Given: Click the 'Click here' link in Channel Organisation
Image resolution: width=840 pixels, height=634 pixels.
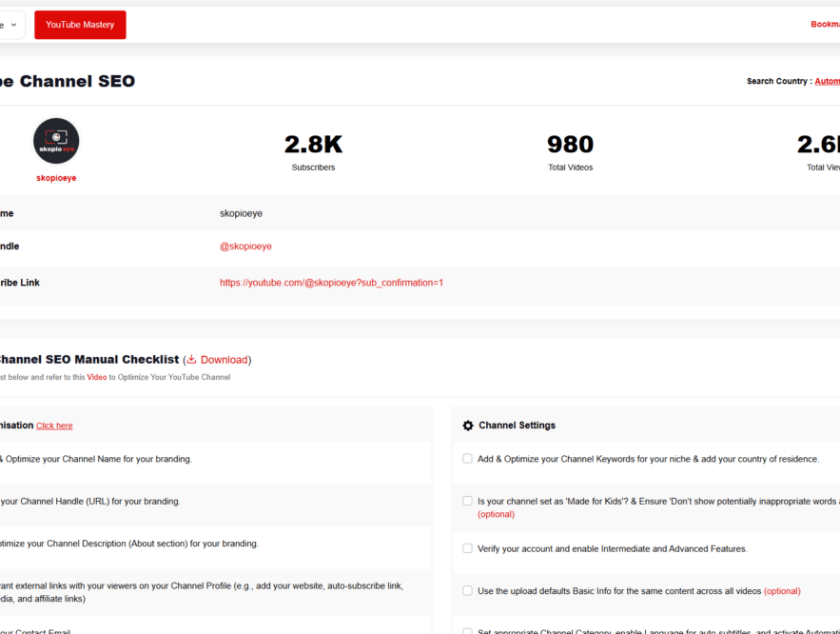Looking at the screenshot, I should (54, 426).
